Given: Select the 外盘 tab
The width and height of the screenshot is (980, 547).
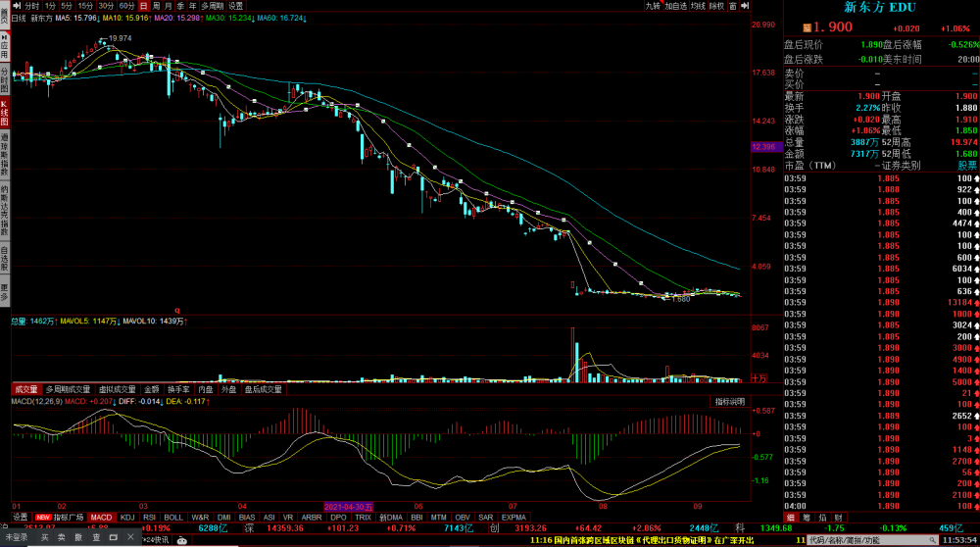Looking at the screenshot, I should [x=228, y=389].
